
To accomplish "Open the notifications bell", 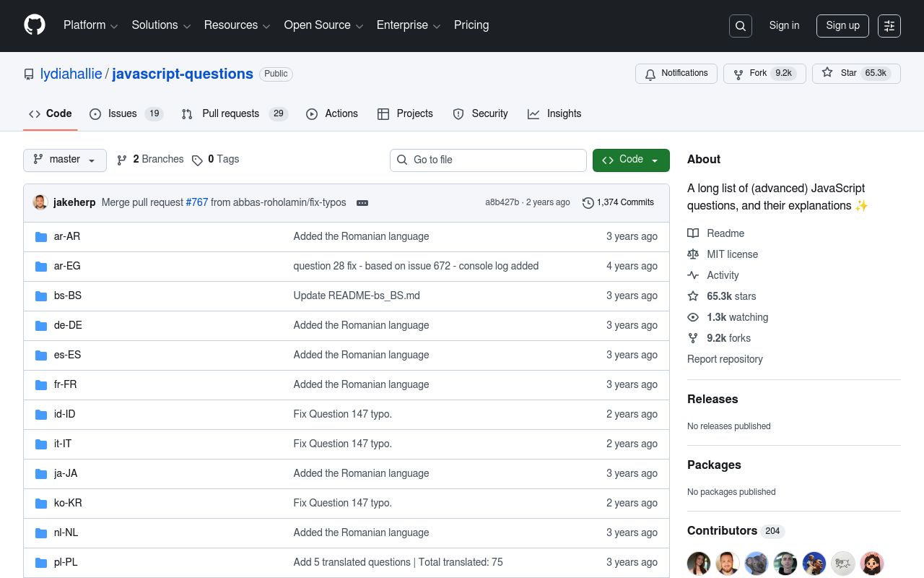I will [x=650, y=74].
